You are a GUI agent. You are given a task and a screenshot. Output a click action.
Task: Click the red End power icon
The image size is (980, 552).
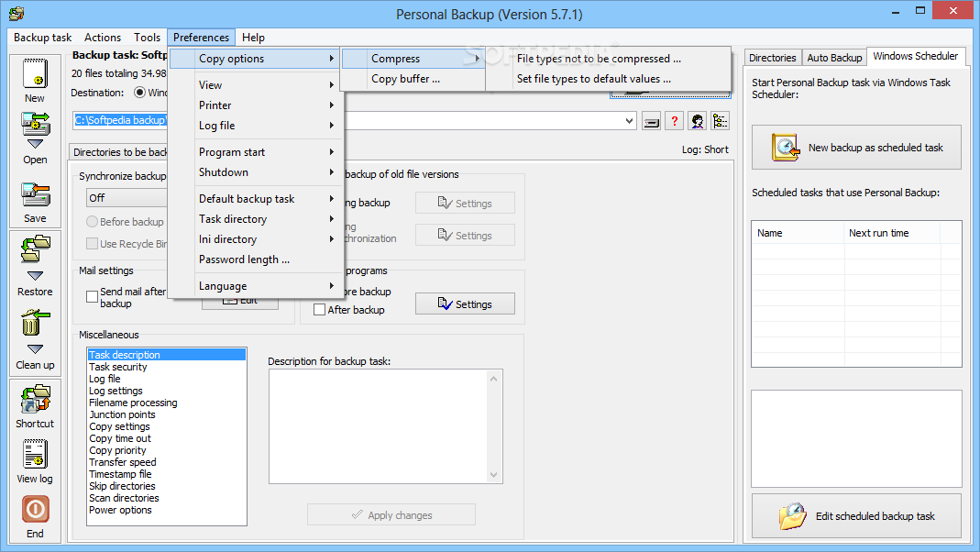click(35, 510)
